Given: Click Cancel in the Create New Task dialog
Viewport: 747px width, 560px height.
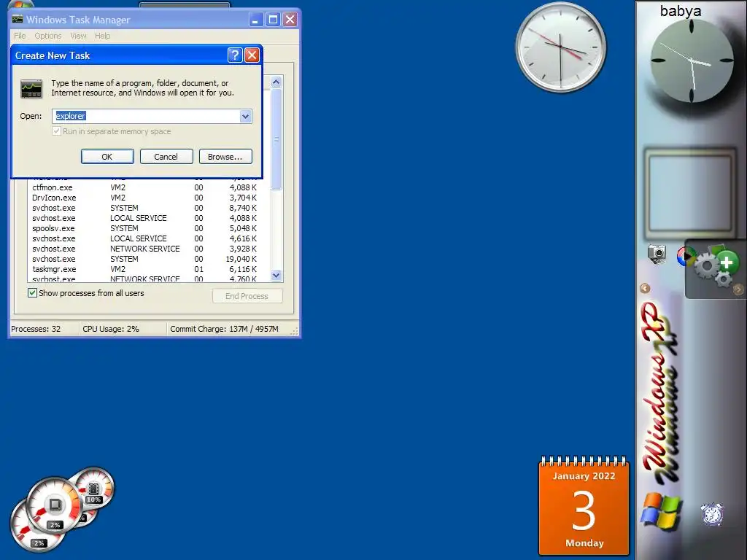Looking at the screenshot, I should coord(166,157).
